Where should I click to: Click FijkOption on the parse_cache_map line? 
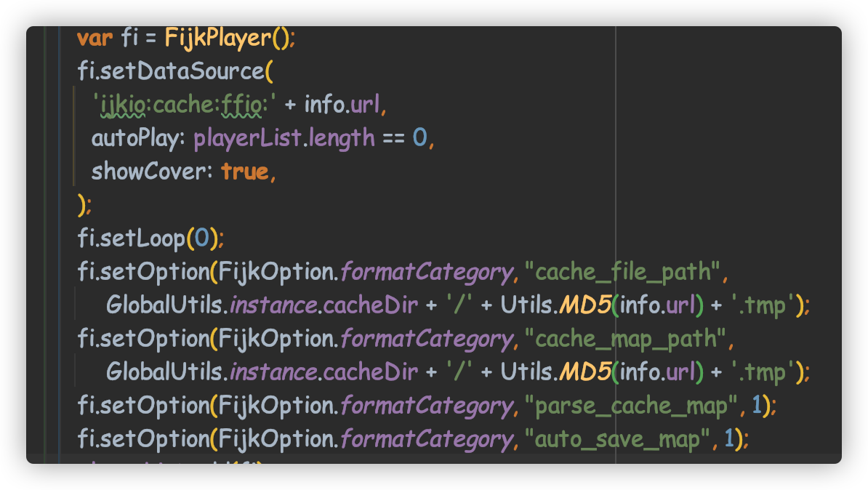pos(276,406)
